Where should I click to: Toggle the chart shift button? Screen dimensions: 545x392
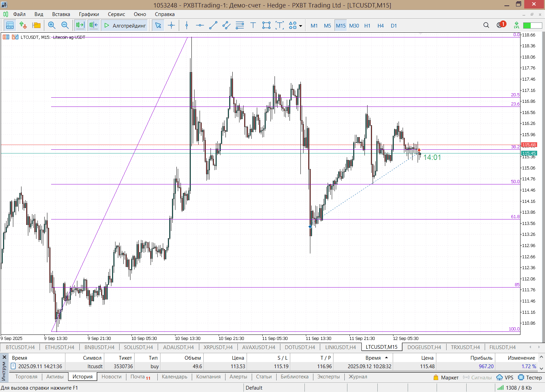click(93, 26)
